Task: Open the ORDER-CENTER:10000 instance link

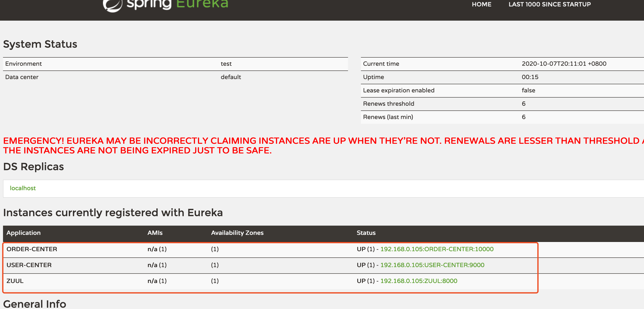Action: point(437,249)
